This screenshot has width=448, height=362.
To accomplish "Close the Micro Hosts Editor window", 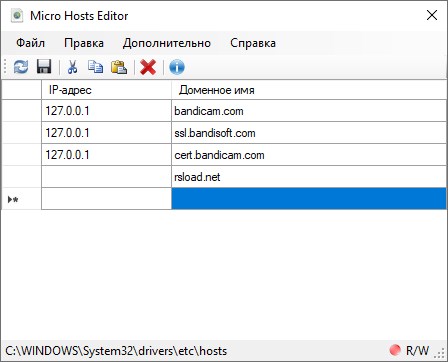I will click(x=432, y=15).
